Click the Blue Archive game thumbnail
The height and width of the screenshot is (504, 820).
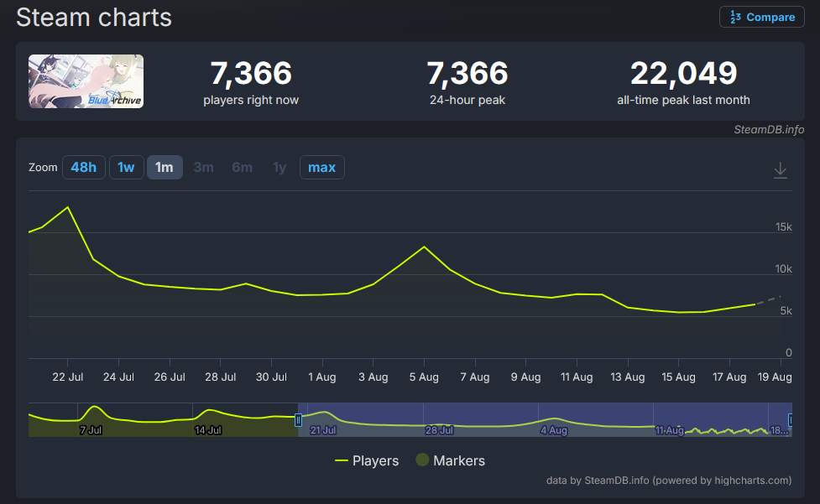[86, 81]
